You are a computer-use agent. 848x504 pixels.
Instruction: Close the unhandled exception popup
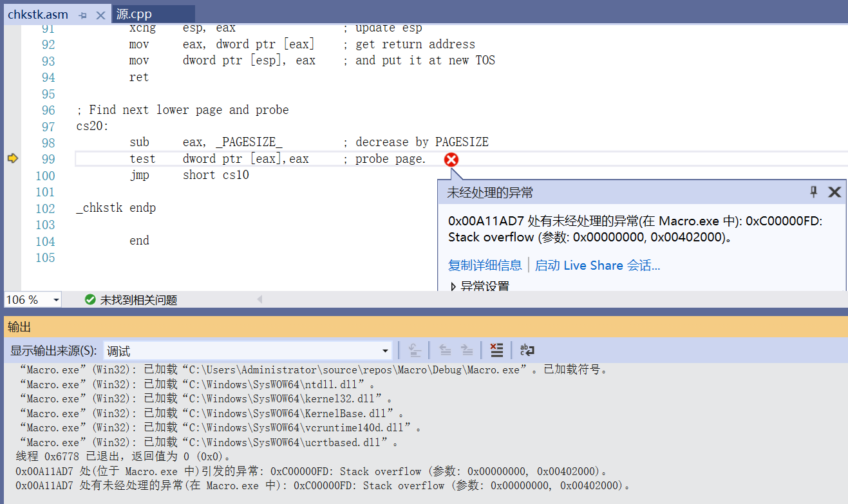834,192
